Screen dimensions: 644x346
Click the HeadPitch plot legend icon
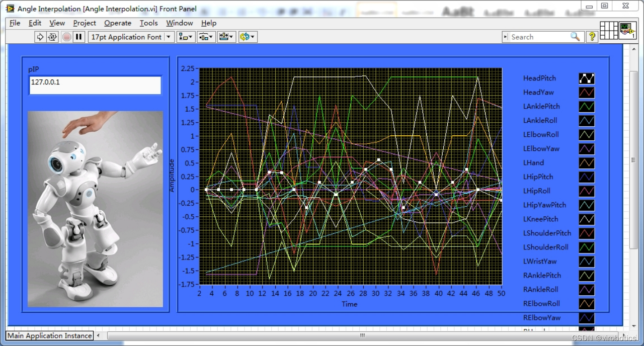(x=586, y=78)
